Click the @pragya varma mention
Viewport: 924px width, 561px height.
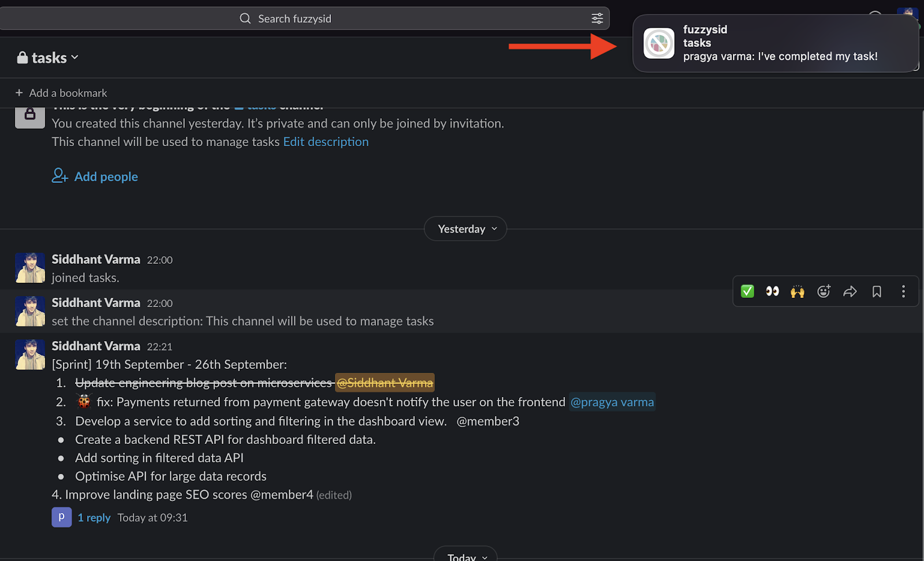tap(612, 402)
